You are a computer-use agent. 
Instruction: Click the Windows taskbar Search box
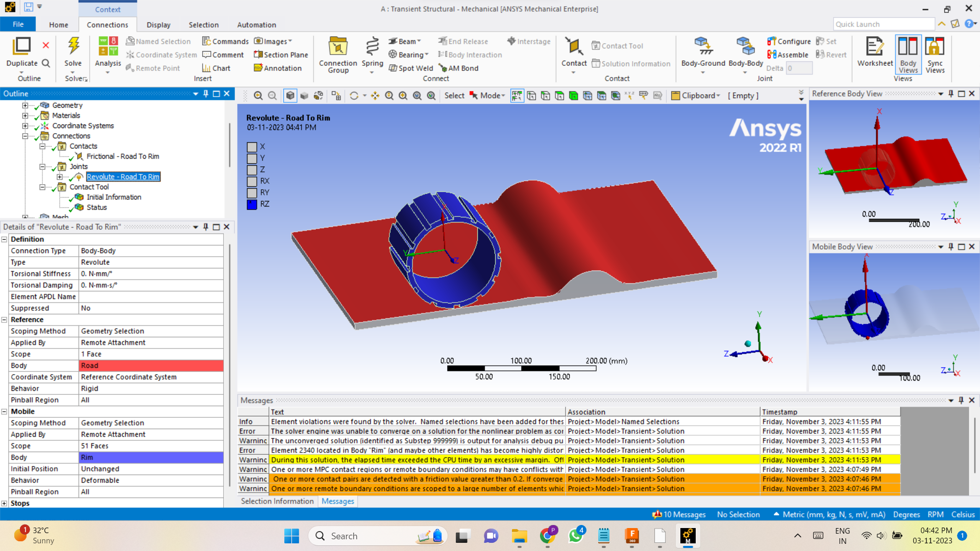pyautogui.click(x=378, y=536)
